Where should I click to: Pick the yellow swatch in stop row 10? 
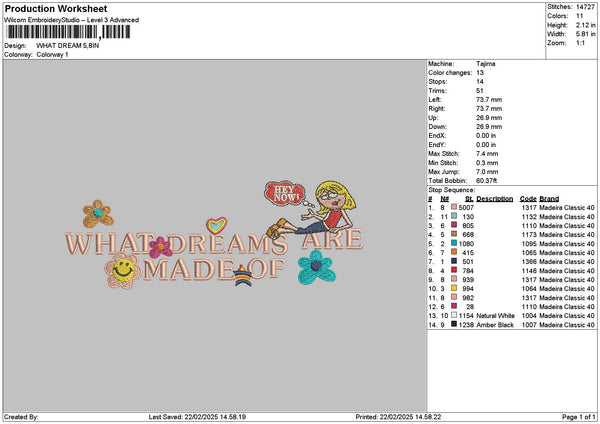point(454,288)
